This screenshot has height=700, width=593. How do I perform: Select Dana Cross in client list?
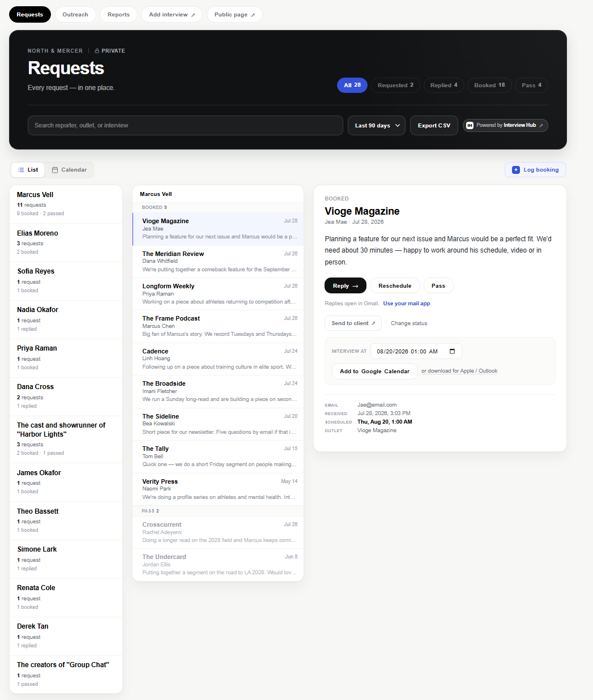click(x=66, y=396)
